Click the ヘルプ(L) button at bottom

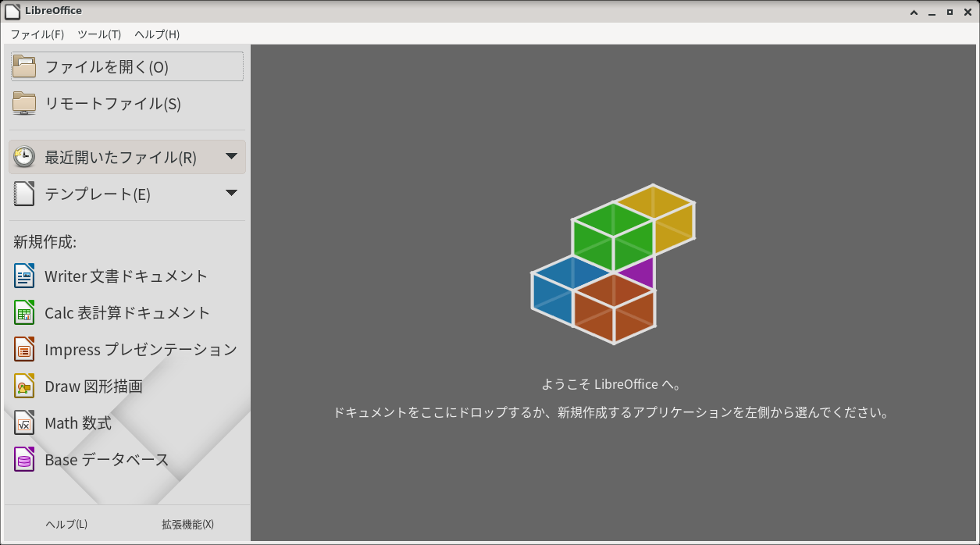66,525
